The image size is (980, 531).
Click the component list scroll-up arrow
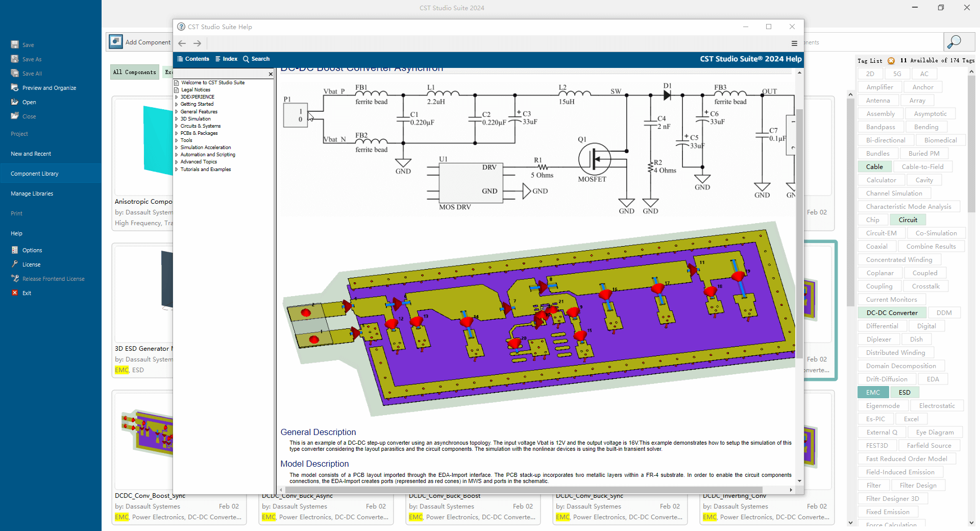pos(850,94)
